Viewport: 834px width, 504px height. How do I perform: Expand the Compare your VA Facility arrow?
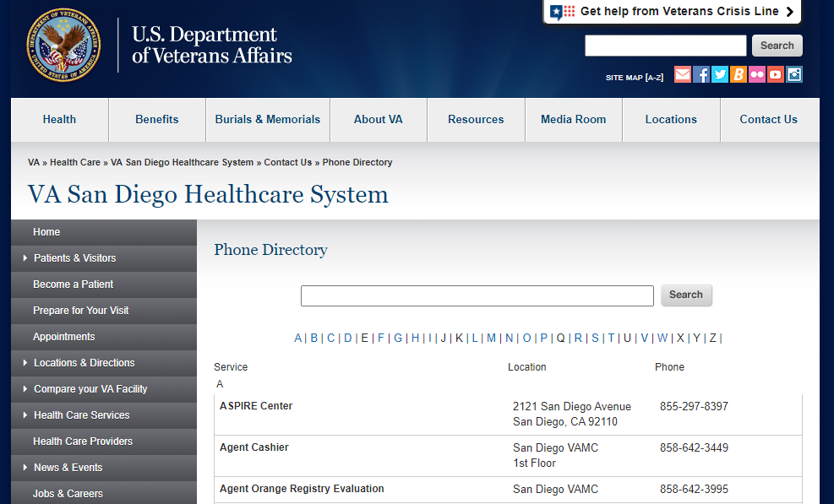tap(25, 388)
